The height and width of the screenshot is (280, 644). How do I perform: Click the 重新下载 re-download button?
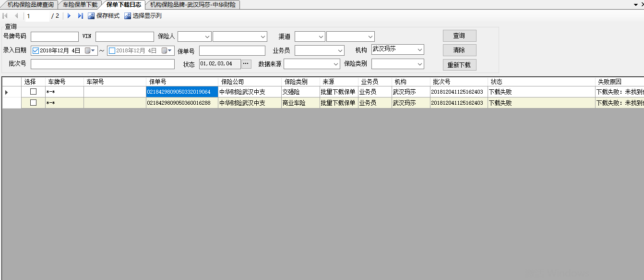(x=459, y=65)
